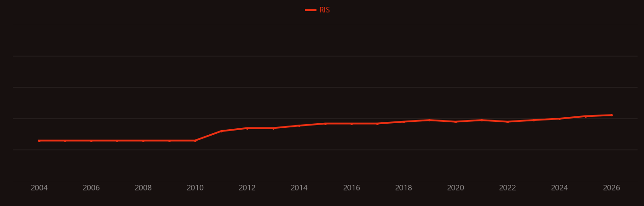Click the x-axis label 2024
This screenshot has width=644, height=206.
(559, 188)
